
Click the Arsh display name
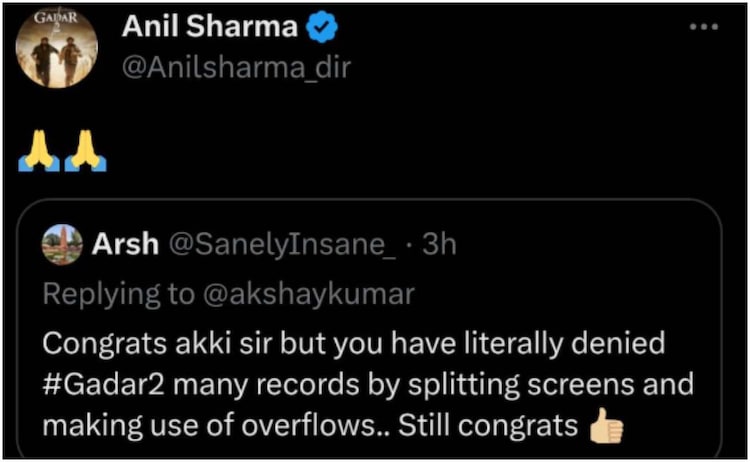[x=124, y=246]
